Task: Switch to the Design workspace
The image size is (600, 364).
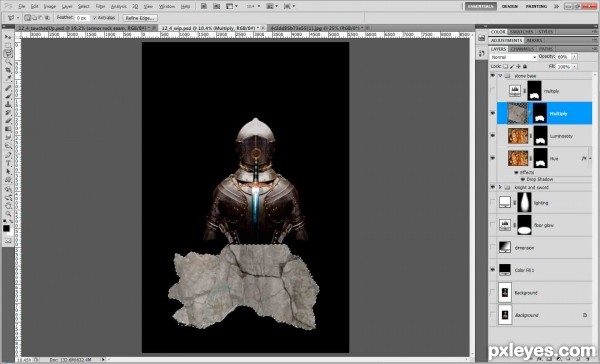Action: click(510, 7)
